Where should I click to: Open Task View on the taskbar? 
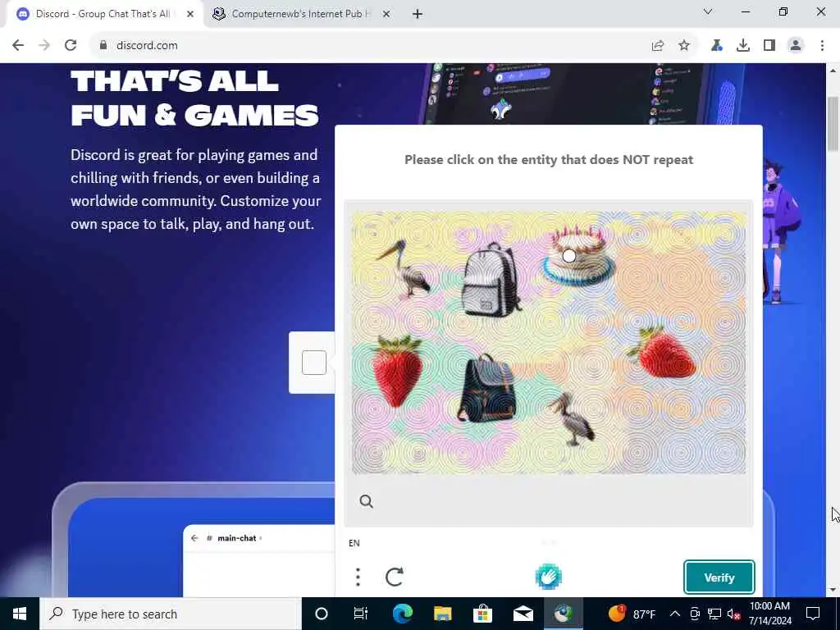coord(361,614)
